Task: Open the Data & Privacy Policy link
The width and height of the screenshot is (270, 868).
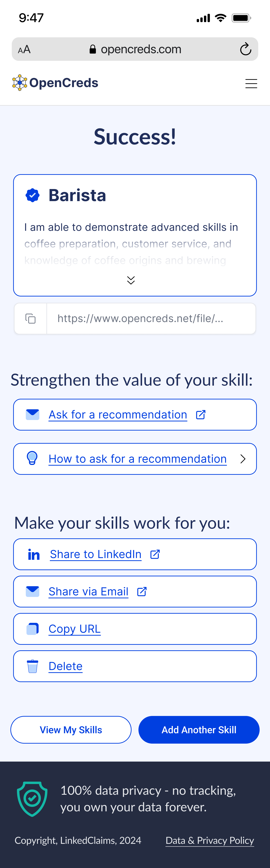Action: 210,840
